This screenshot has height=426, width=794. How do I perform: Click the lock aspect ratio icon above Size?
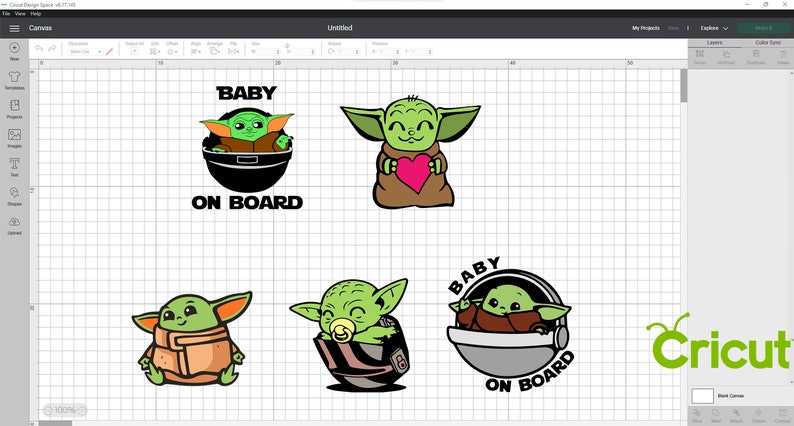pos(287,45)
